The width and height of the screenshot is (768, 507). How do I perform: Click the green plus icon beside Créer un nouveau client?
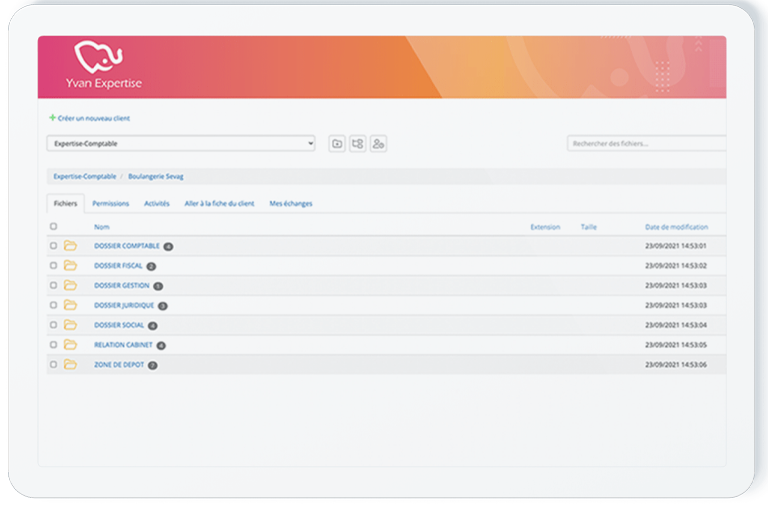point(52,118)
